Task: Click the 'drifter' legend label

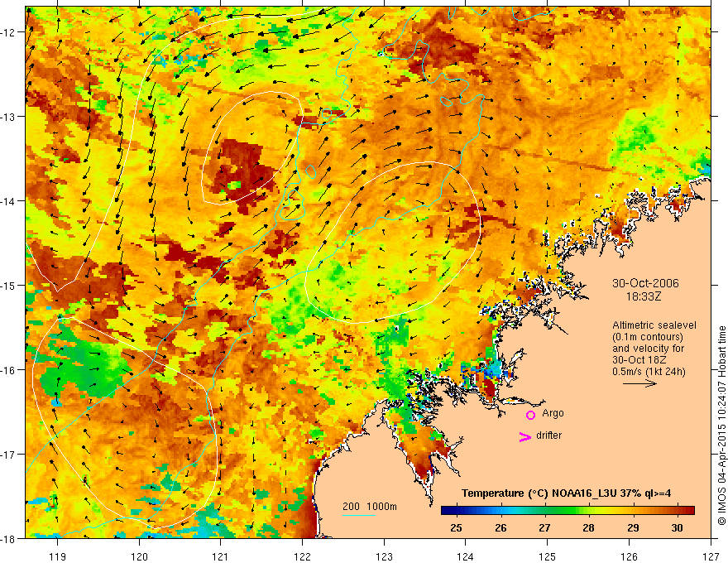Action: click(x=548, y=435)
